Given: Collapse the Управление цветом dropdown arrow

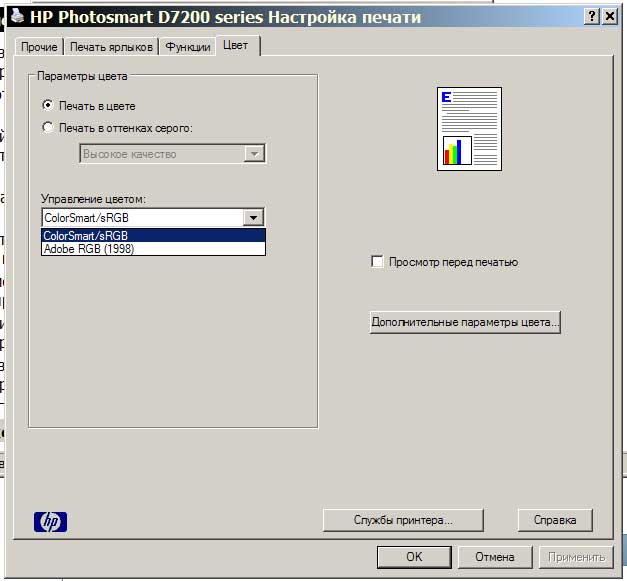Looking at the screenshot, I should coord(254,218).
